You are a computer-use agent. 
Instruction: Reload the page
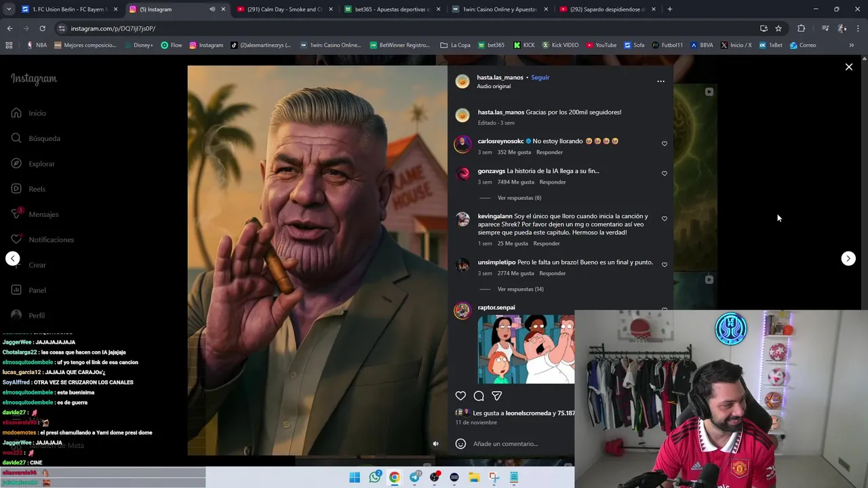(x=42, y=28)
